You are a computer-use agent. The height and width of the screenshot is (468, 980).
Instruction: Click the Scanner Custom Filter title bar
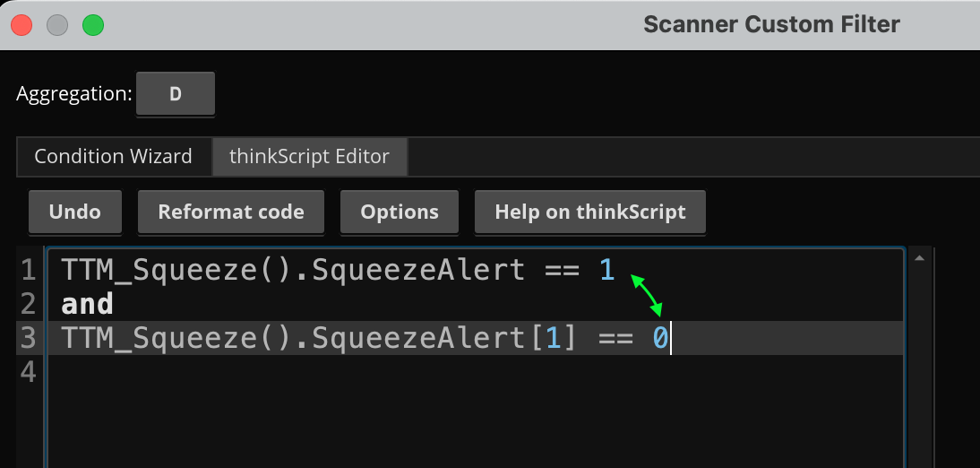(770, 25)
